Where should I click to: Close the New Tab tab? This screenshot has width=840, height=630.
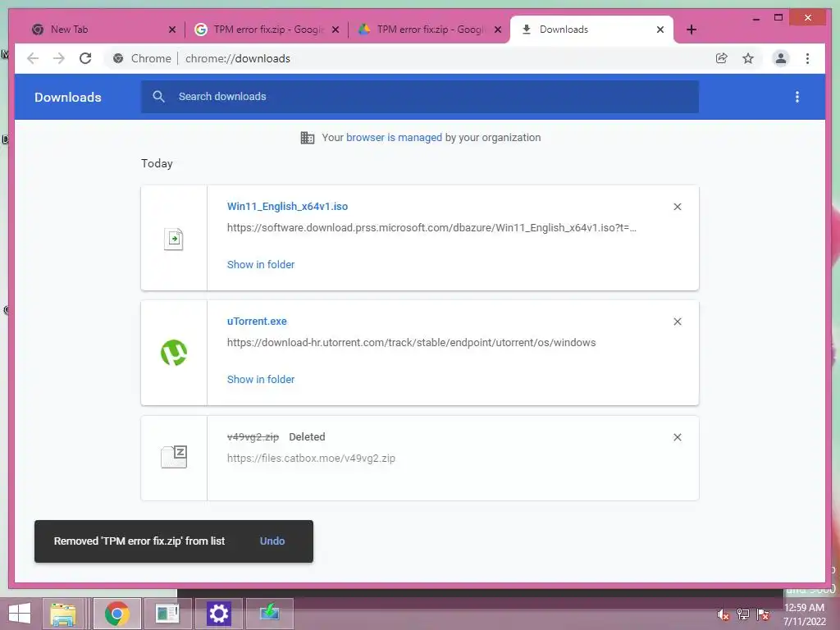click(172, 30)
